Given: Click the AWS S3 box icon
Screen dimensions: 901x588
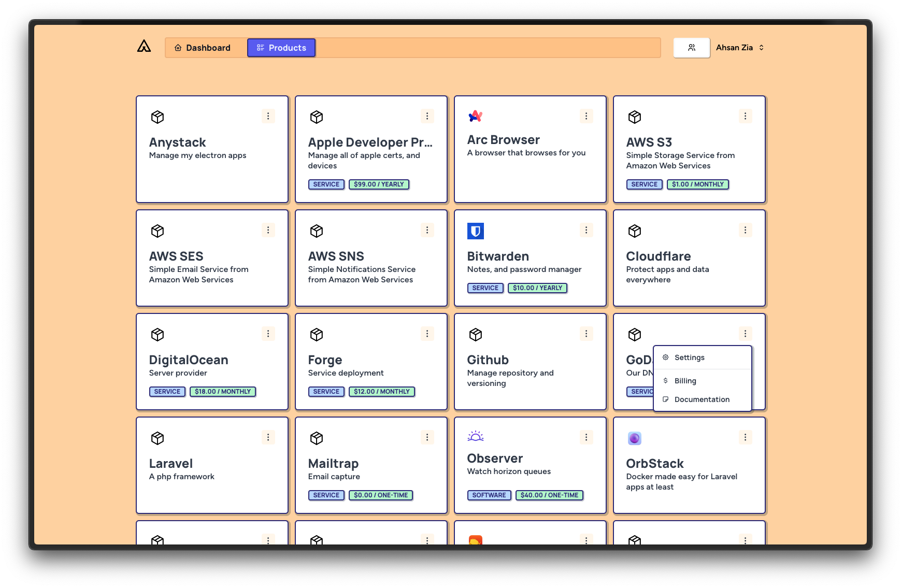Looking at the screenshot, I should [635, 117].
